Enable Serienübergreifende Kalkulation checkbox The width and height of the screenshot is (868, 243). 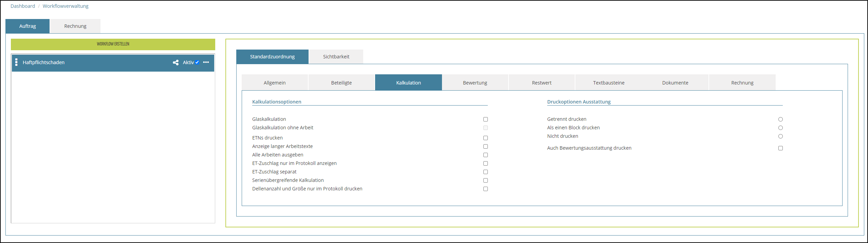[x=485, y=181]
